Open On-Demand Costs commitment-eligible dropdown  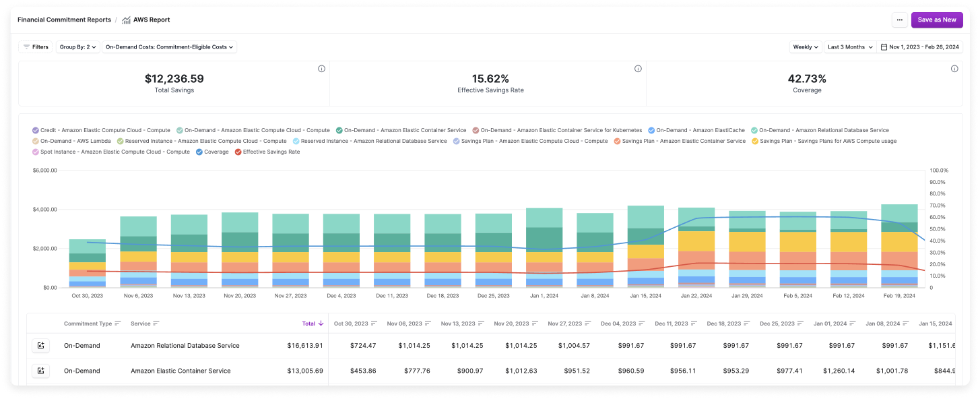pos(170,47)
